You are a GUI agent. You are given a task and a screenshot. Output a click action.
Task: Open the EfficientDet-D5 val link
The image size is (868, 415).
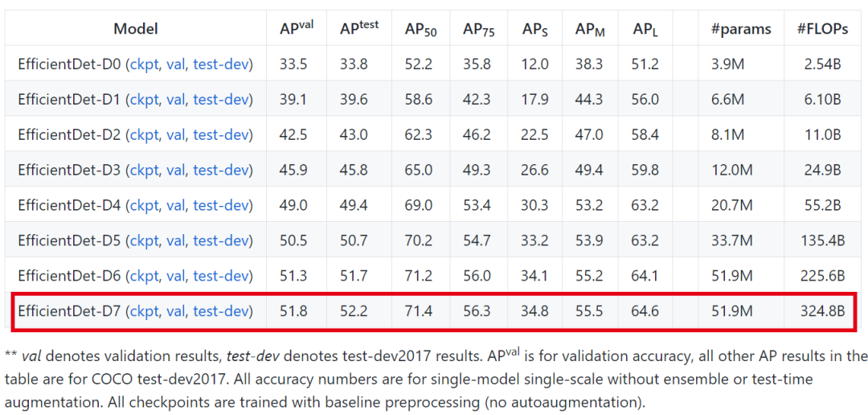click(176, 240)
